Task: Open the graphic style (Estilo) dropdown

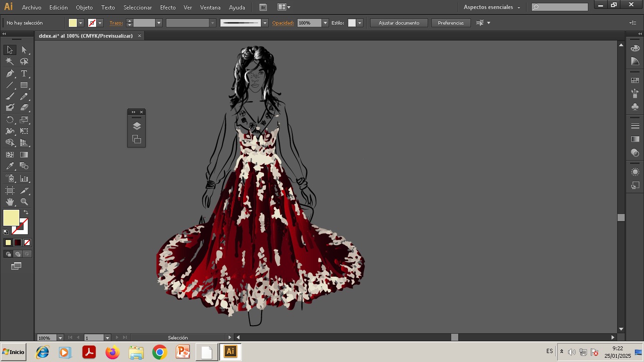Action: (x=360, y=23)
